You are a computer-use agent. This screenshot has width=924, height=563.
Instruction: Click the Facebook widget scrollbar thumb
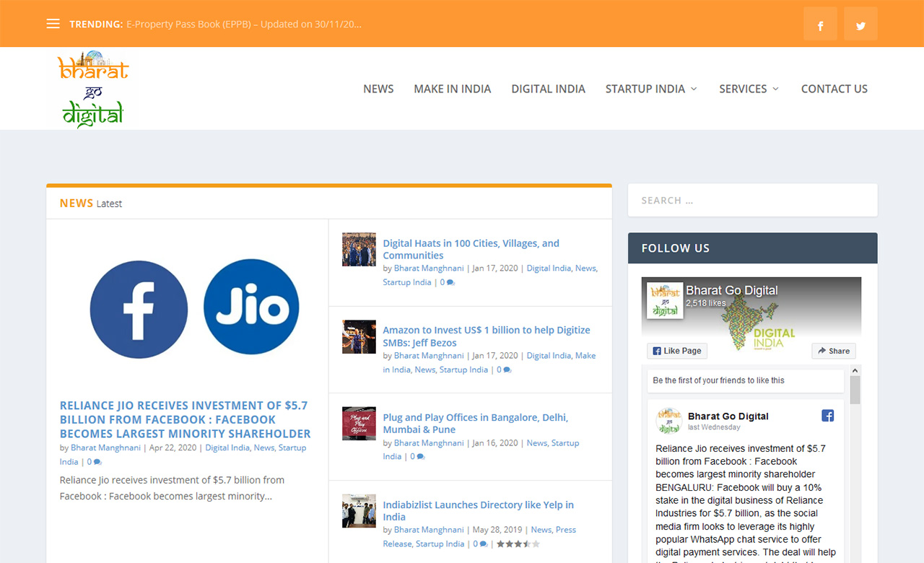[855, 389]
